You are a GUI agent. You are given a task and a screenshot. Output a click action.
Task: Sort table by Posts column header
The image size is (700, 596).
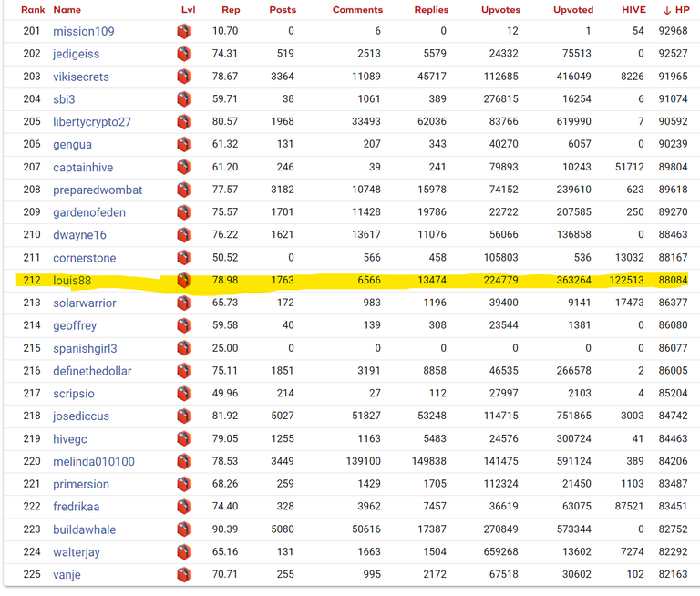[283, 10]
